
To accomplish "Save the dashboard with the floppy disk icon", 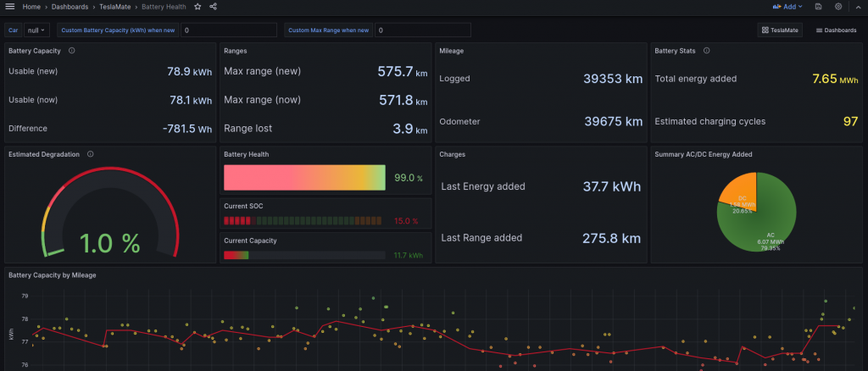I will pyautogui.click(x=818, y=7).
